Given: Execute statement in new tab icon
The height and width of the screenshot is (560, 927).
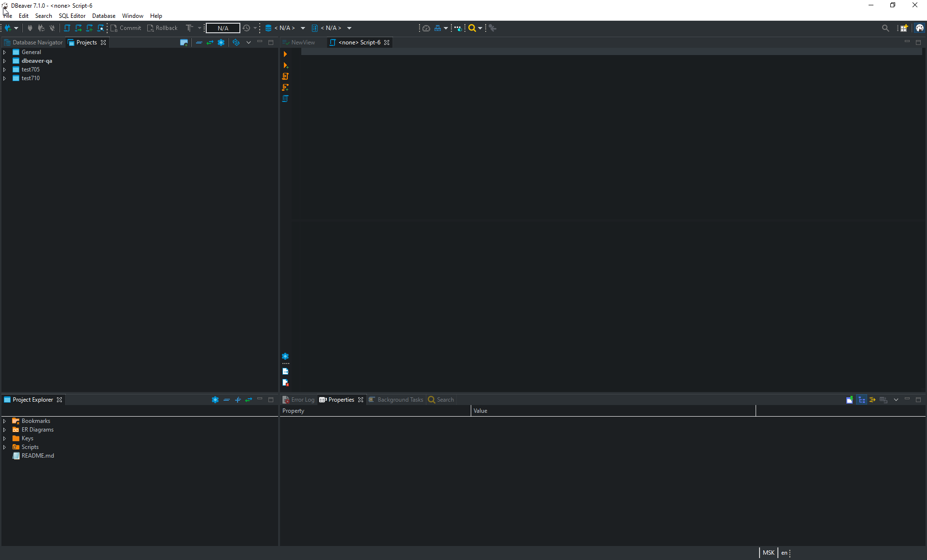Looking at the screenshot, I should pos(285,66).
